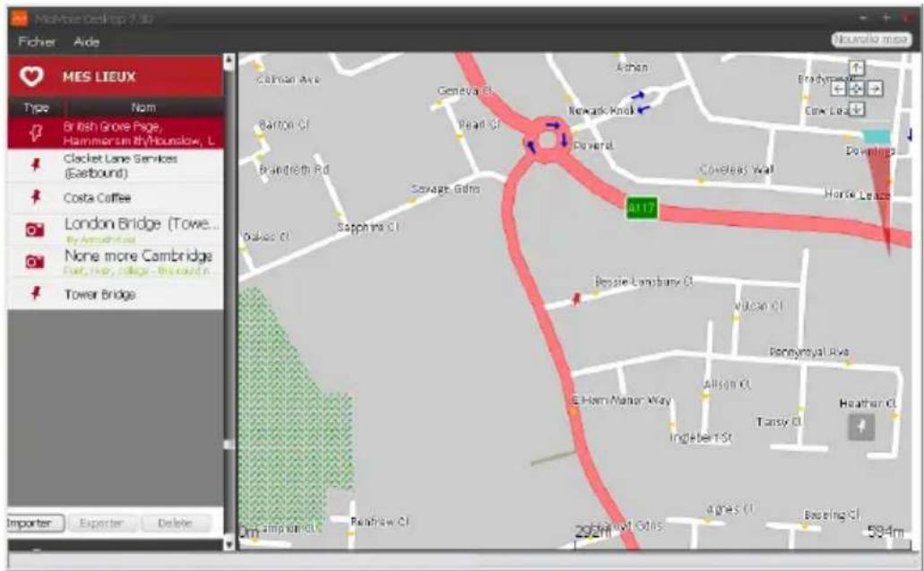This screenshot has width=924, height=571.
Task: Click camera icon of None more Cambridge
Action: (35, 262)
